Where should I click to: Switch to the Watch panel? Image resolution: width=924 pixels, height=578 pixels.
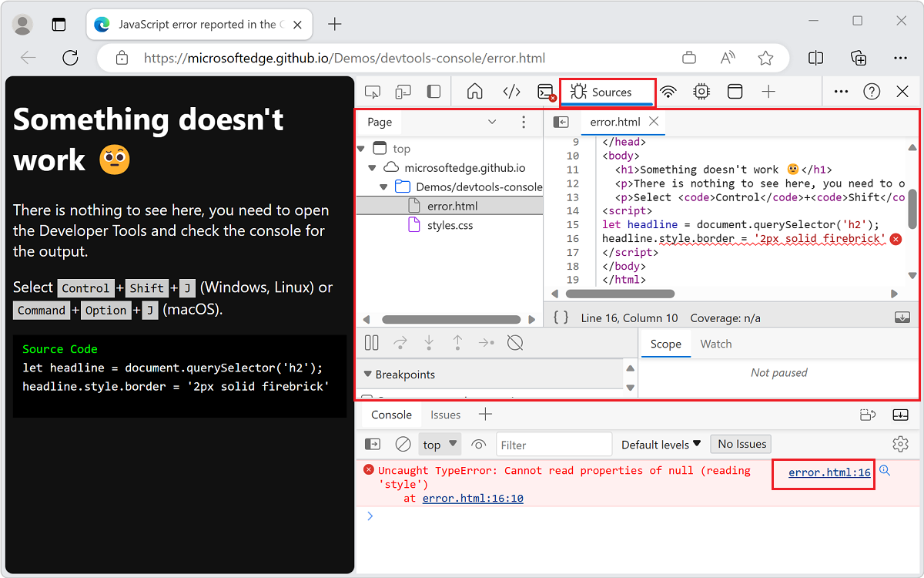coord(715,344)
